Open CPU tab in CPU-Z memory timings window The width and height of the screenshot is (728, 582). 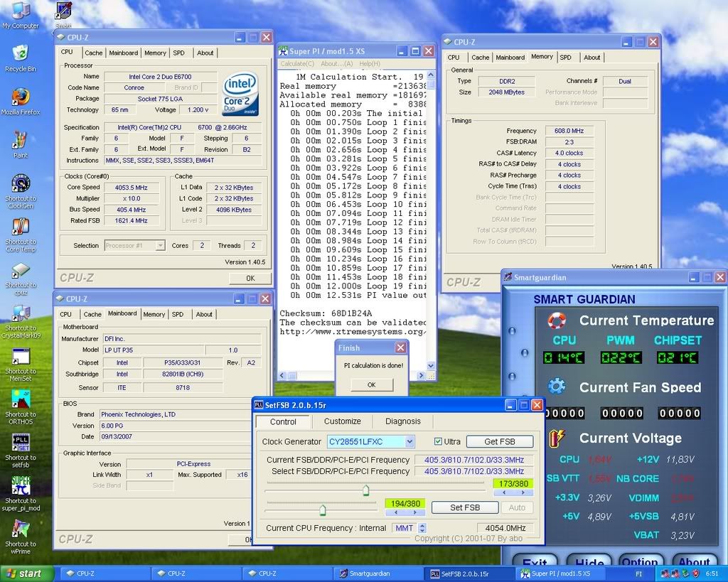[454, 58]
